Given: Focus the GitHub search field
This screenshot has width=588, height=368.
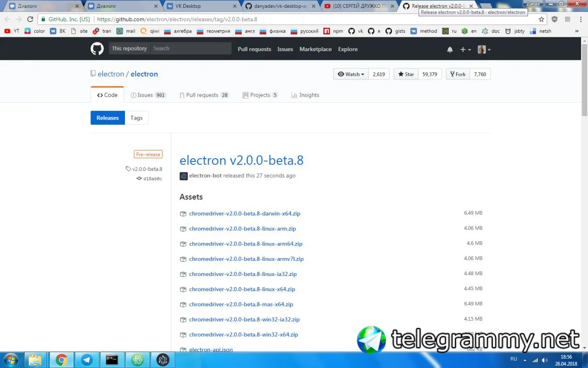Looking at the screenshot, I should tap(191, 48).
